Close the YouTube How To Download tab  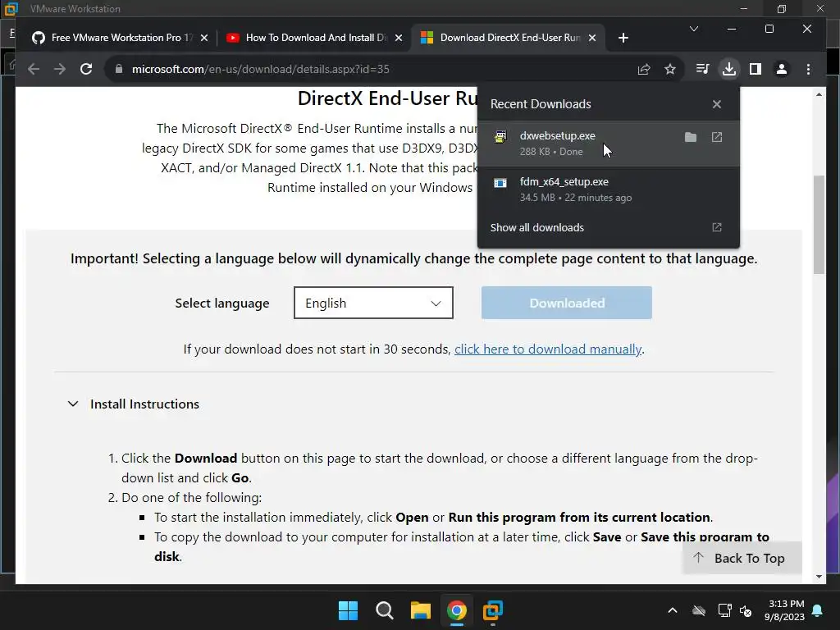click(398, 38)
